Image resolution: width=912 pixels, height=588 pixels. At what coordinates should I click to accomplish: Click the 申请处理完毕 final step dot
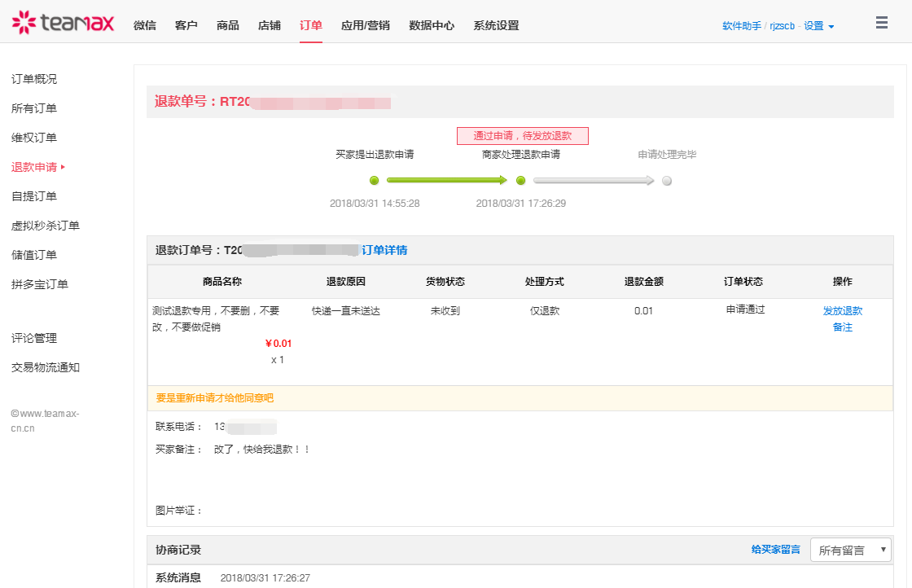pos(667,181)
